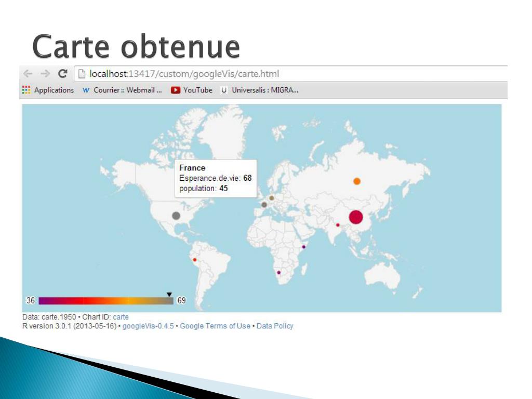
Task: Click the France tooltip title
Action: pos(192,168)
